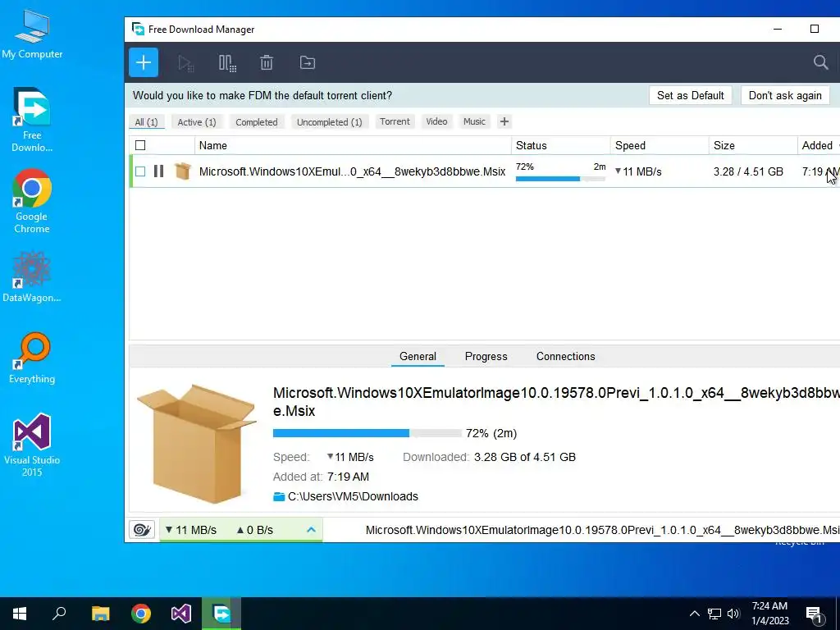Switch to the Progress details tab
Image resolution: width=840 pixels, height=630 pixels.
click(486, 356)
